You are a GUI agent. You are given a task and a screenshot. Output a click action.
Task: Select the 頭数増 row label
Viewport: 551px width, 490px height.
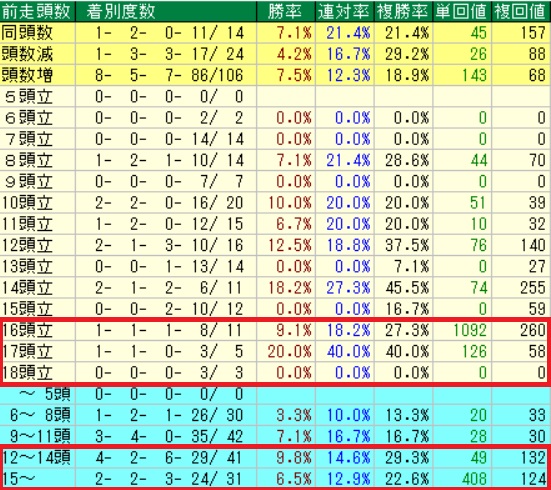pos(27,75)
